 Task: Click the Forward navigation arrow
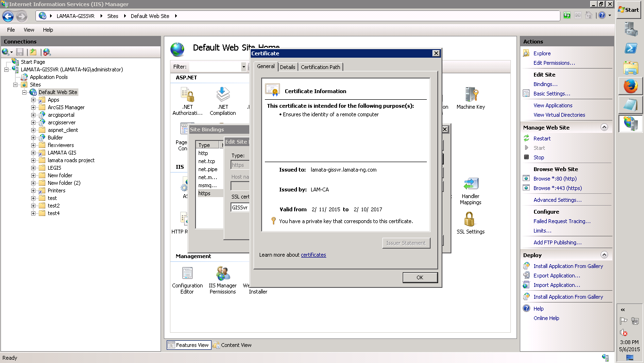[22, 16]
